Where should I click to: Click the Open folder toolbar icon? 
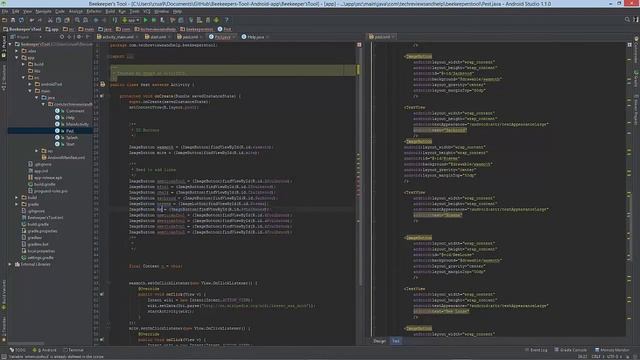click(x=4, y=20)
